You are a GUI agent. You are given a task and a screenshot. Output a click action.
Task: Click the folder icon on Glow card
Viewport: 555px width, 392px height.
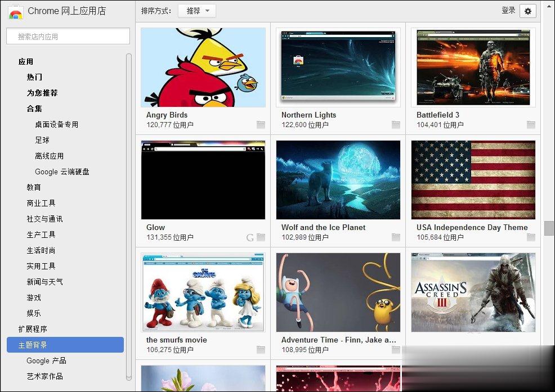click(x=261, y=237)
